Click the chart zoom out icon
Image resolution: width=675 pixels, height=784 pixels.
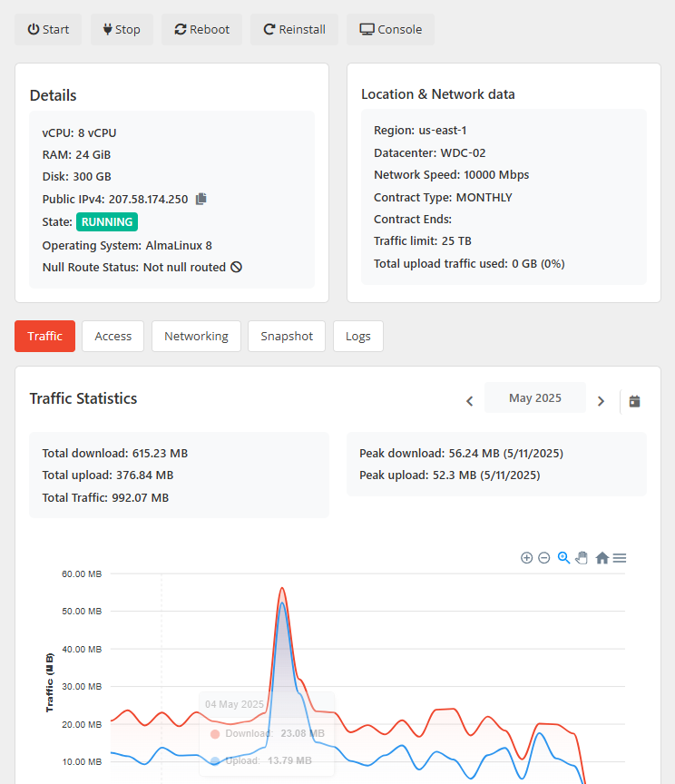tap(544, 558)
